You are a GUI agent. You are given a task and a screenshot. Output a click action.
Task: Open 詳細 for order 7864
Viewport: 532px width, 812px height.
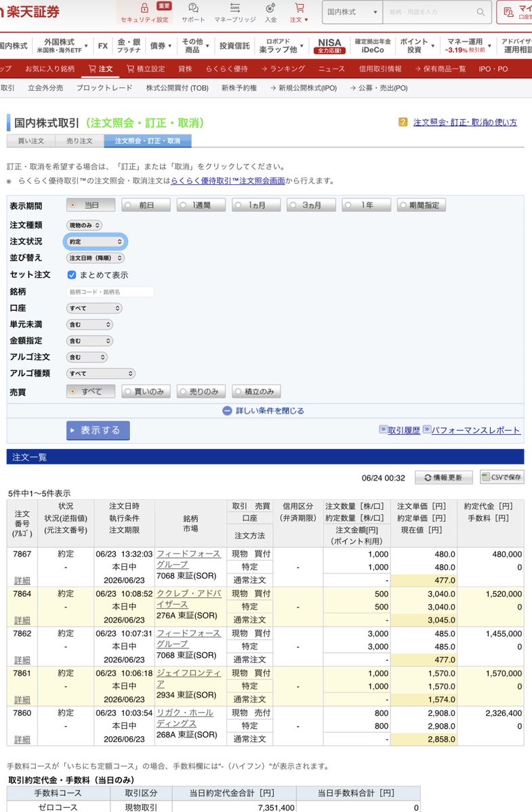click(22, 620)
